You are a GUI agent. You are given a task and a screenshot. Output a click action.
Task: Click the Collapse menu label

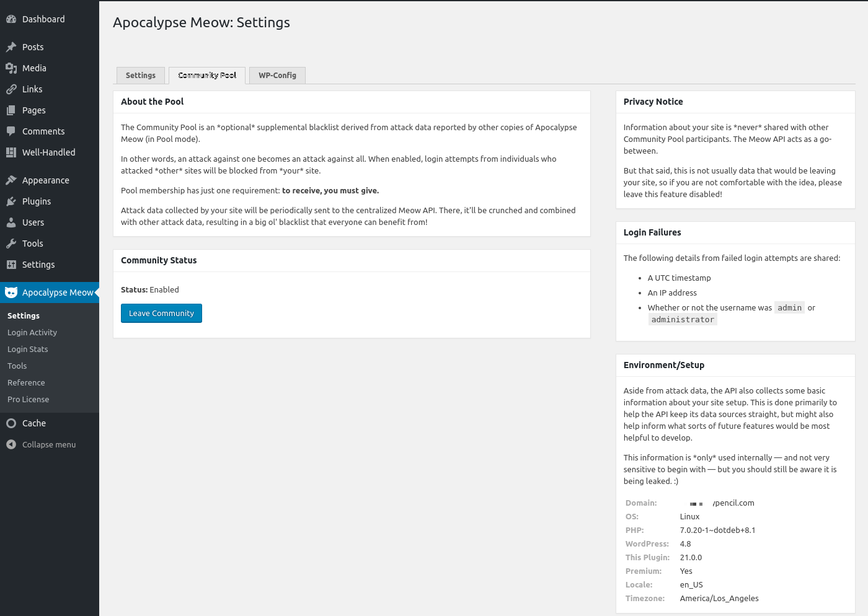pos(49,445)
